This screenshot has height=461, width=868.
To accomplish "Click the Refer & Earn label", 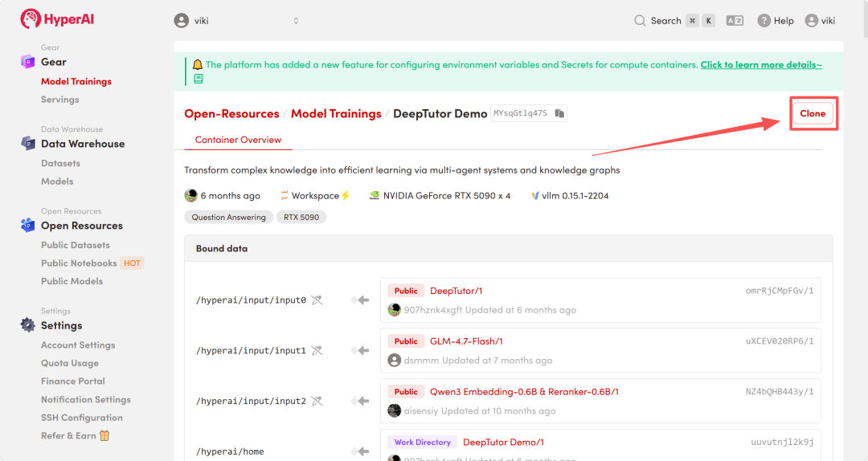I will 68,435.
